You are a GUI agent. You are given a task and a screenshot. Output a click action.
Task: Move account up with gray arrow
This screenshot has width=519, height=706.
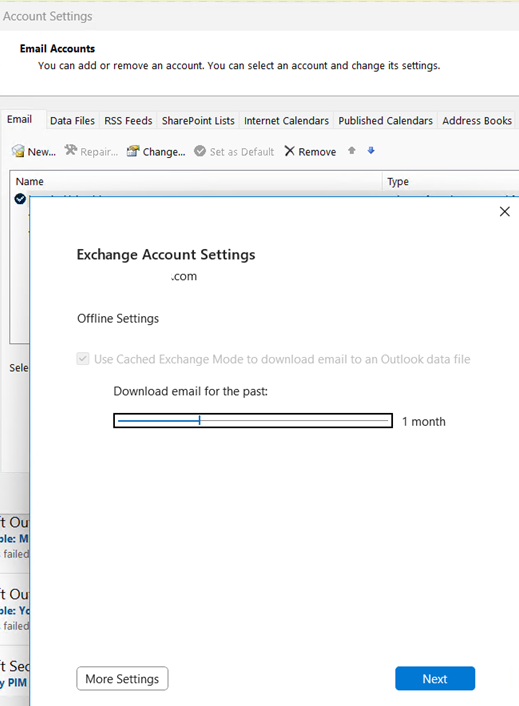coord(352,151)
